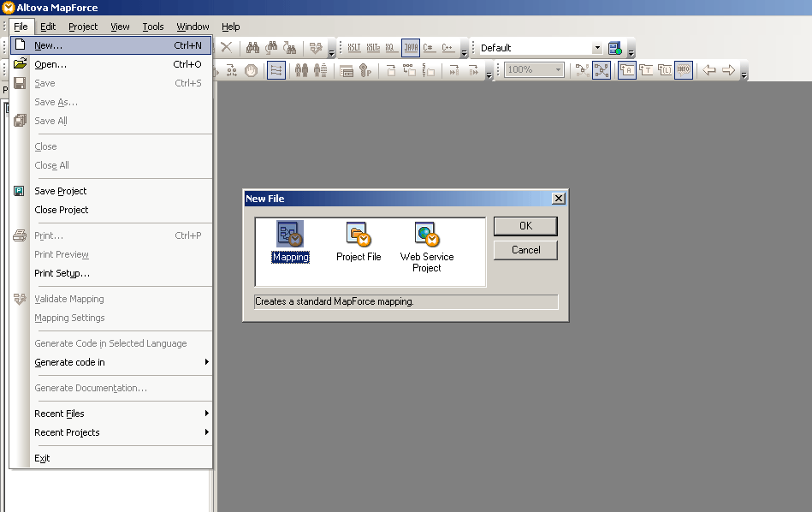Click the Open folder icon in File menu

pos(20,63)
